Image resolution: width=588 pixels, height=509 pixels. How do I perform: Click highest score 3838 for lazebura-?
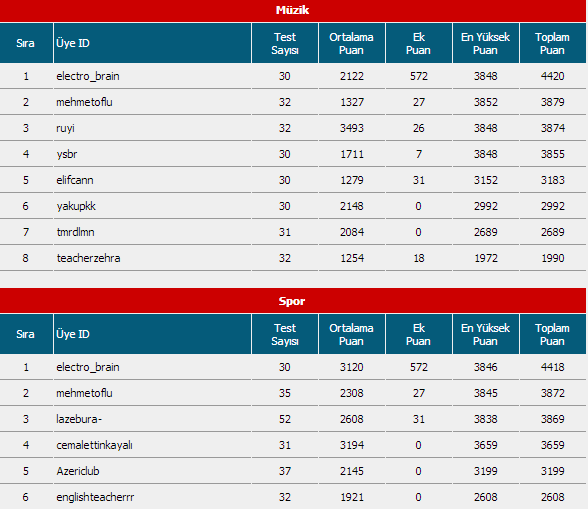[486, 419]
